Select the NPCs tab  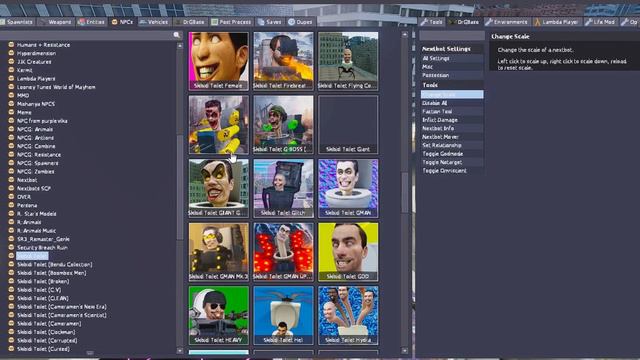(x=122, y=22)
